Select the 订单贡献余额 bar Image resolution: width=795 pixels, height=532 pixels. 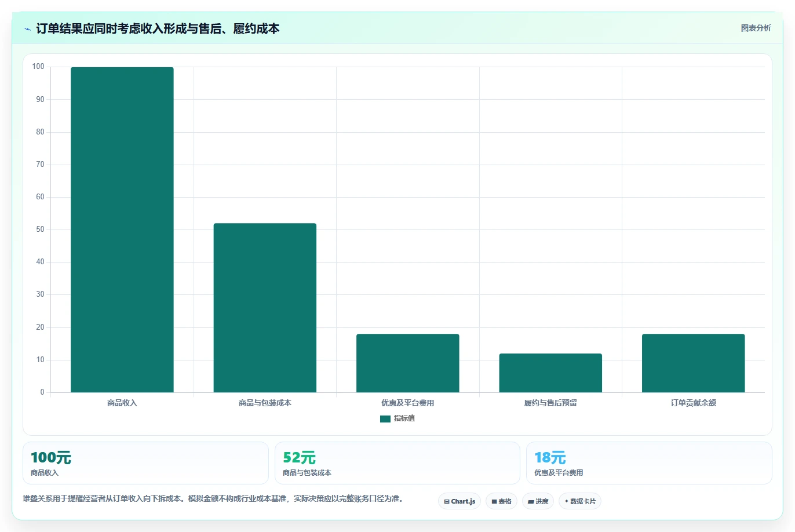[694, 363]
